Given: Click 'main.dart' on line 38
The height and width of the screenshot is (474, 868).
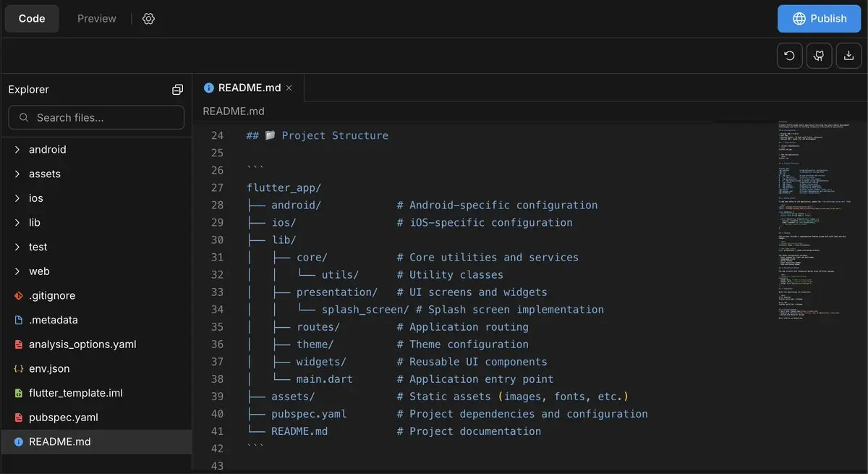Looking at the screenshot, I should pyautogui.click(x=325, y=378).
